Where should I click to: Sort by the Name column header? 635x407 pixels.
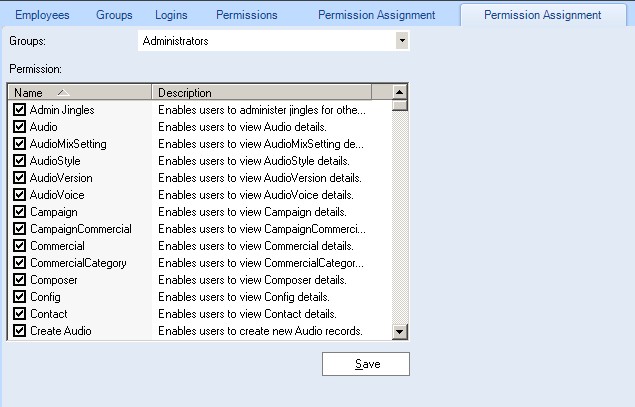pyautogui.click(x=80, y=93)
